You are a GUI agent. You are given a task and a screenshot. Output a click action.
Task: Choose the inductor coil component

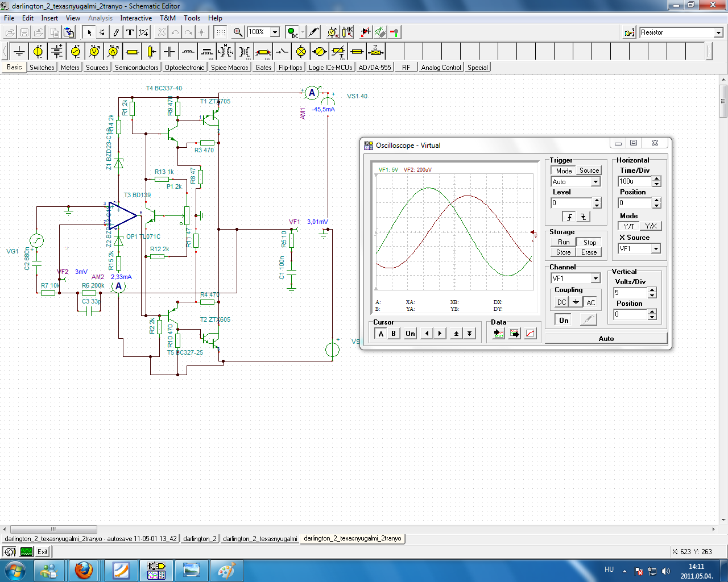coord(188,52)
